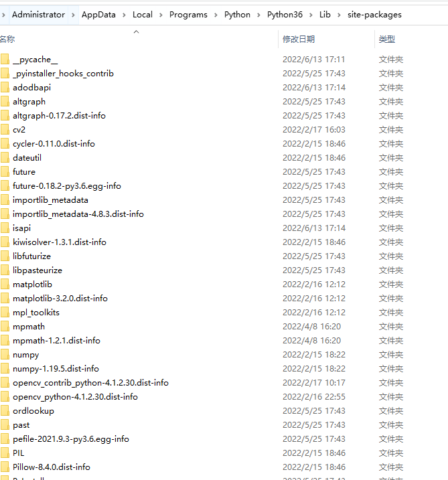Select the numpy-1.19.5.dist-info folder icon

click(x=5, y=369)
